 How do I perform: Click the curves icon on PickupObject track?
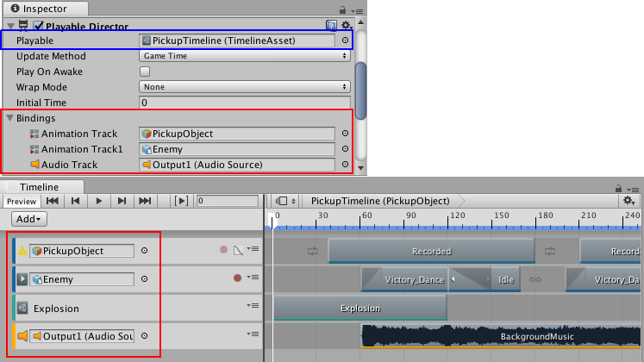238,250
